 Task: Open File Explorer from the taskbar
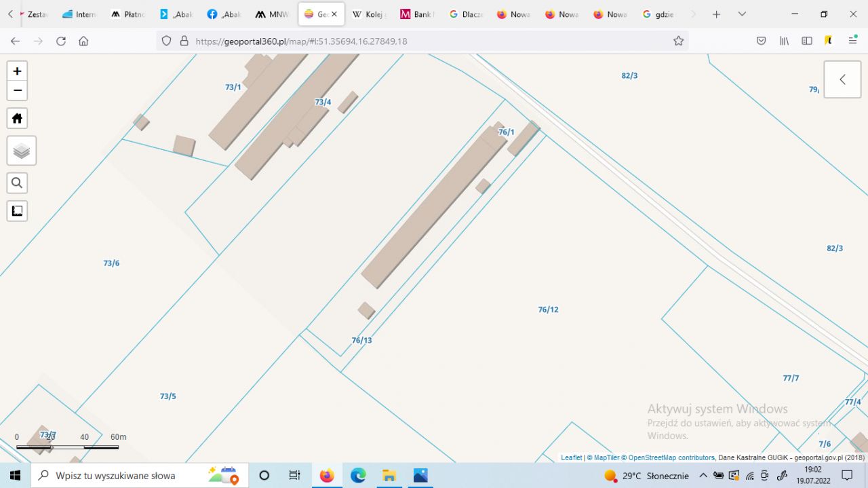pyautogui.click(x=389, y=476)
